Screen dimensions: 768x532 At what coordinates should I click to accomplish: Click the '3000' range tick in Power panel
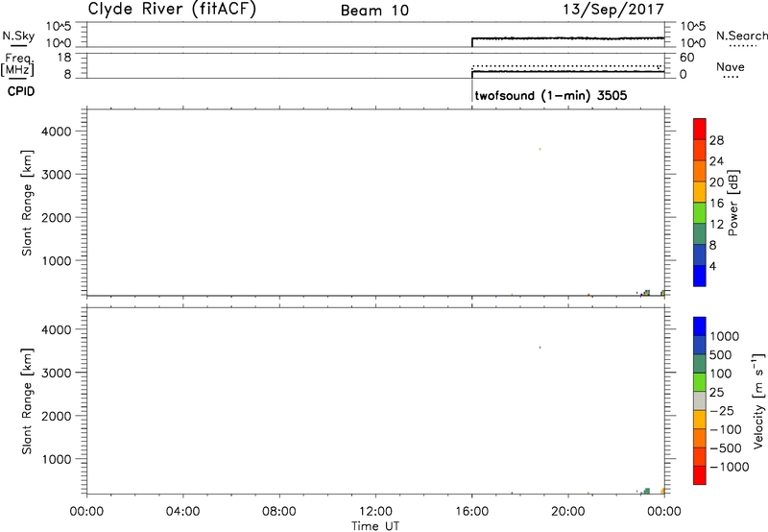coord(57,175)
